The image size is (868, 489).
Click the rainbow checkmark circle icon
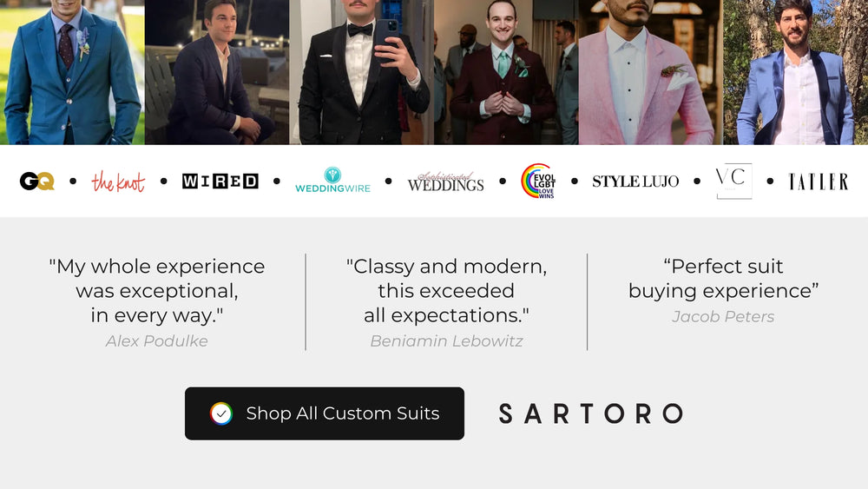[220, 413]
